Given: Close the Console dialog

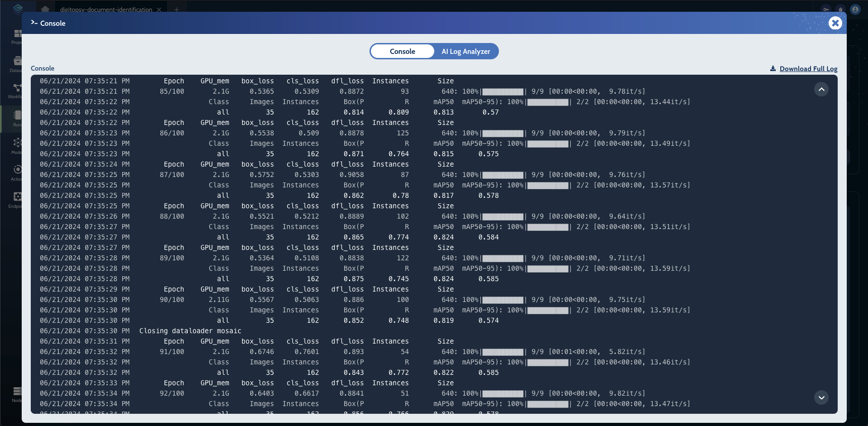Looking at the screenshot, I should (835, 23).
